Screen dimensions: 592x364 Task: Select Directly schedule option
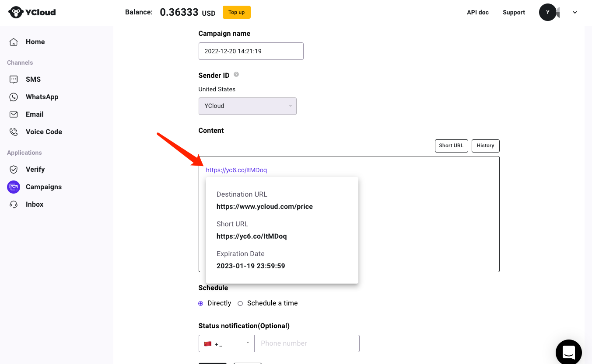(201, 303)
